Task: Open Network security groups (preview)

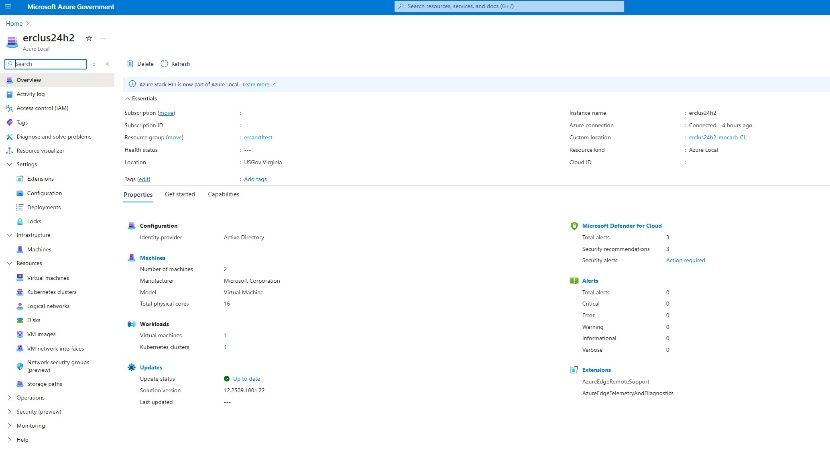Action: point(58,366)
